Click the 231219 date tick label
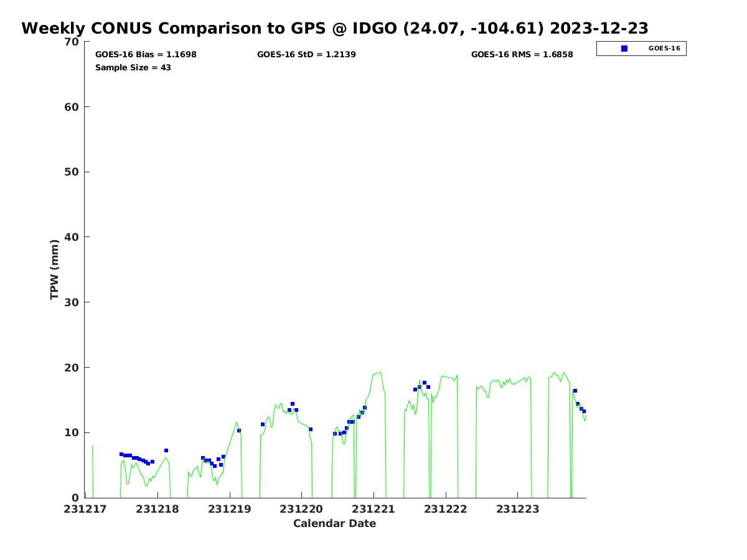This screenshot has height=560, width=747. click(230, 509)
